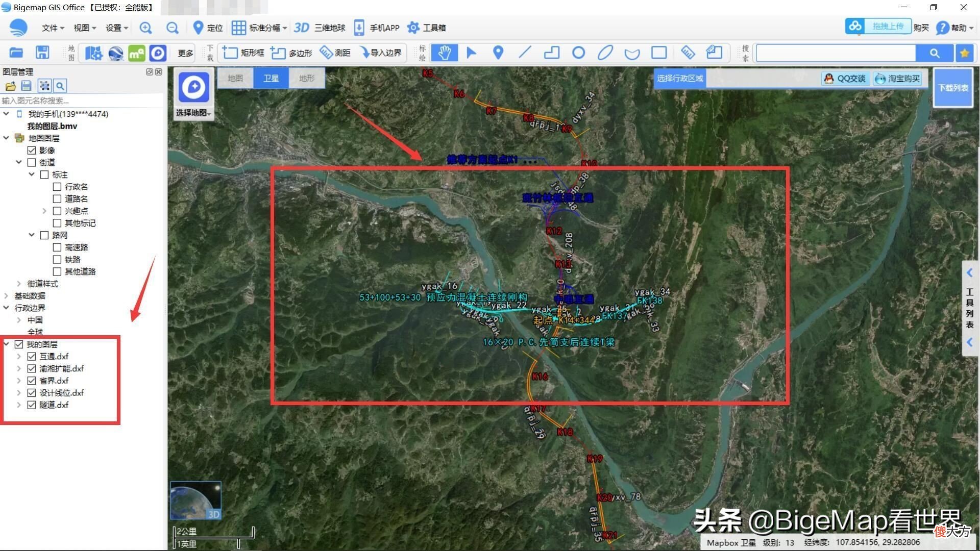Open the 选择地图 dropdown

(x=193, y=113)
